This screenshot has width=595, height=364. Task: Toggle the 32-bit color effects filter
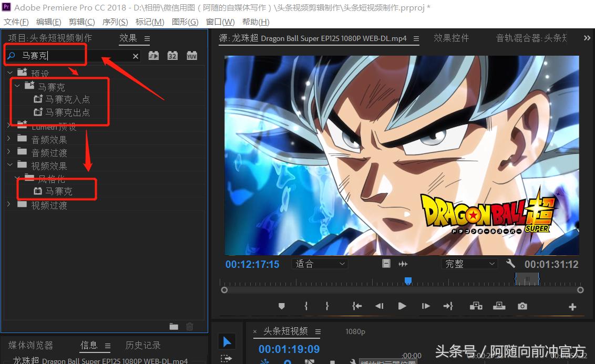(172, 55)
